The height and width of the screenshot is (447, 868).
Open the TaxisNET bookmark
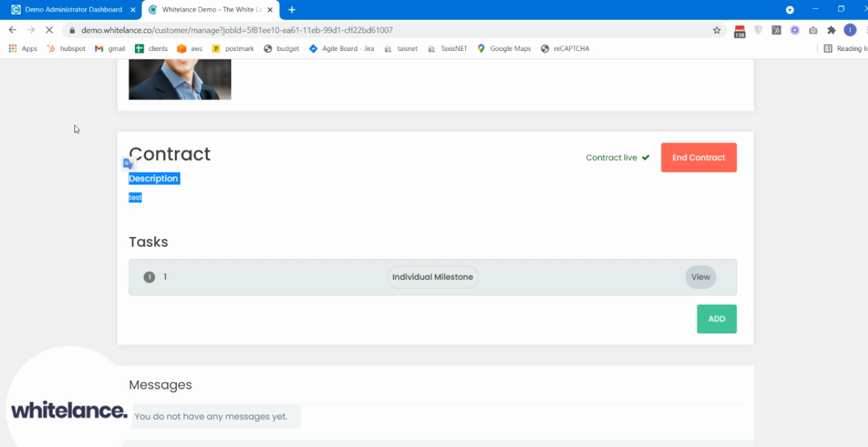[447, 48]
